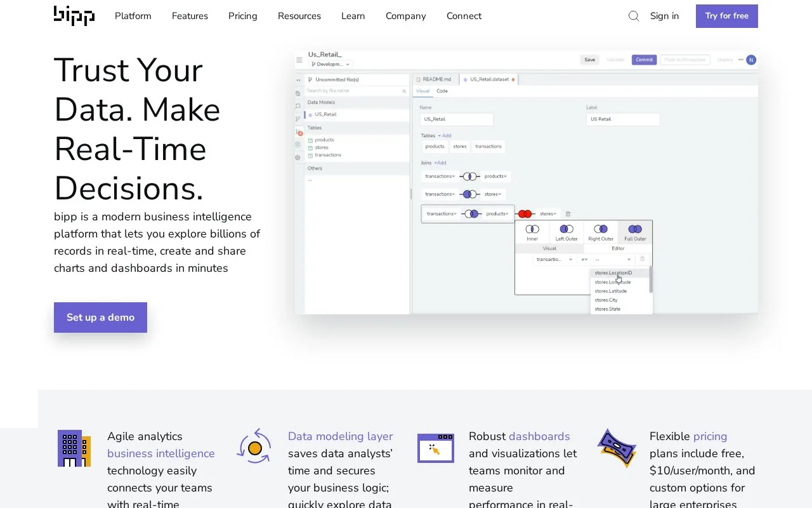
Task: Open the Resources menu
Action: (x=299, y=16)
